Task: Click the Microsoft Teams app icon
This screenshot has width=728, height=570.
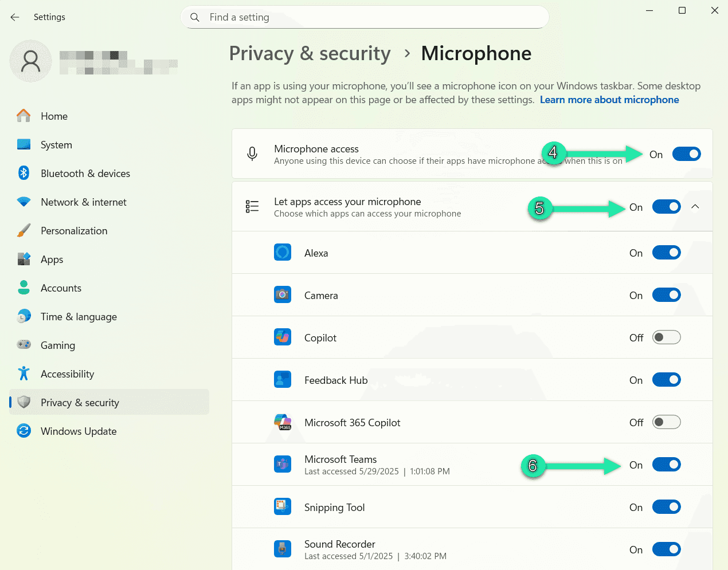Action: [283, 465]
